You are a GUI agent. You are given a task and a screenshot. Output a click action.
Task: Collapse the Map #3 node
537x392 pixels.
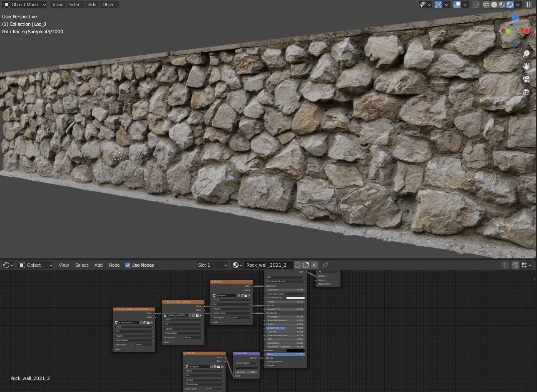(186, 353)
